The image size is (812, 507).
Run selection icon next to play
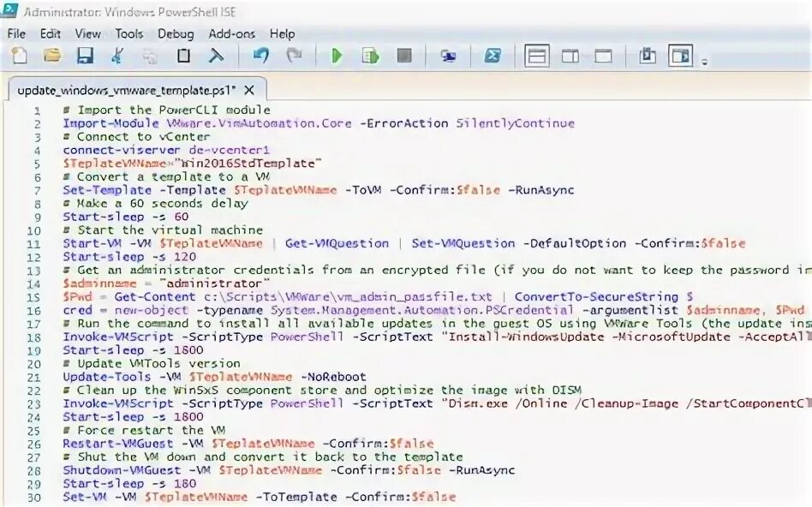[370, 56]
